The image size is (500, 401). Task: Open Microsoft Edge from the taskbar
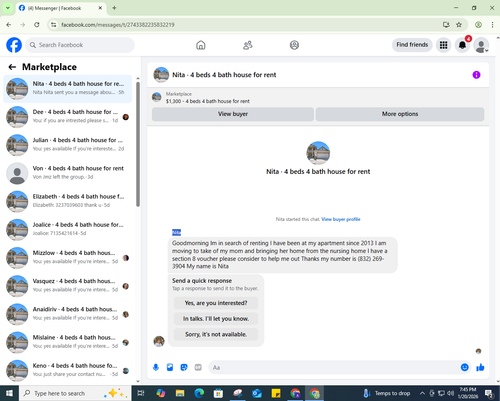(199, 393)
